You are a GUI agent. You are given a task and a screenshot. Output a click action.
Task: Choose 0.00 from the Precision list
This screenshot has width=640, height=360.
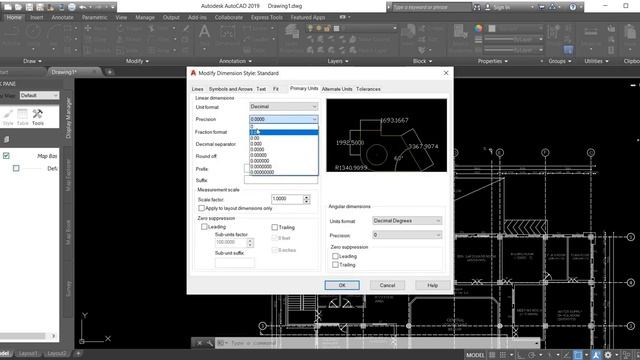click(x=284, y=138)
